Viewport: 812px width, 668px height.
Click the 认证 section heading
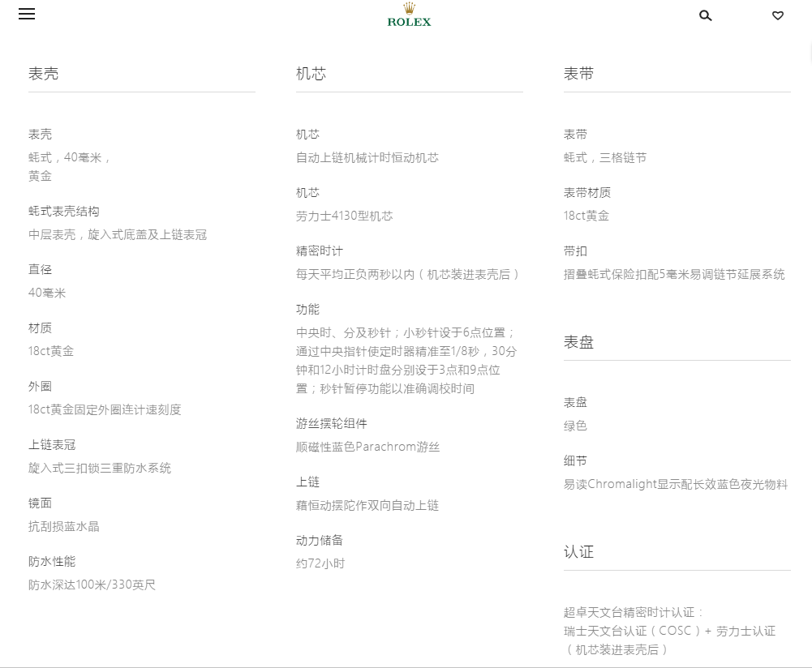click(x=578, y=552)
